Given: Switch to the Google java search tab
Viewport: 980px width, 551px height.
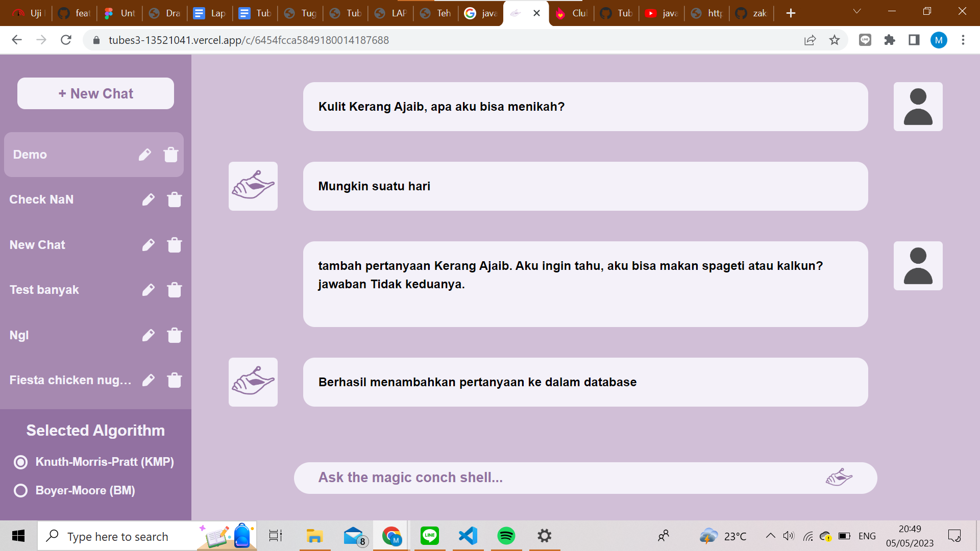Looking at the screenshot, I should 481,13.
